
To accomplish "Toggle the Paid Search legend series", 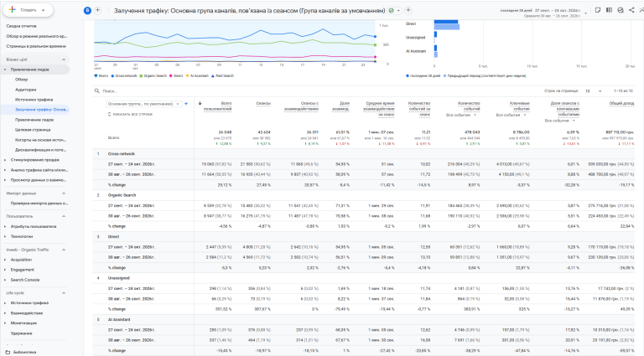I will pos(222,76).
